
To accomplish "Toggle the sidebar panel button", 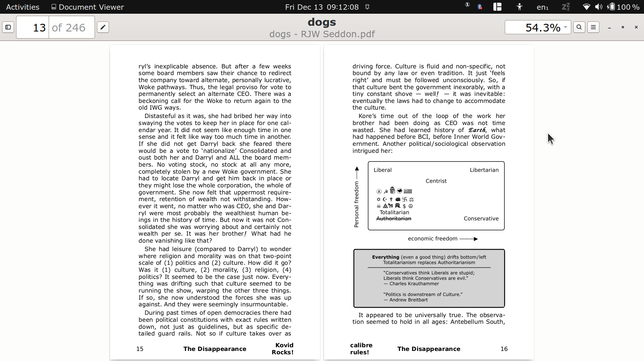I will click(x=8, y=27).
